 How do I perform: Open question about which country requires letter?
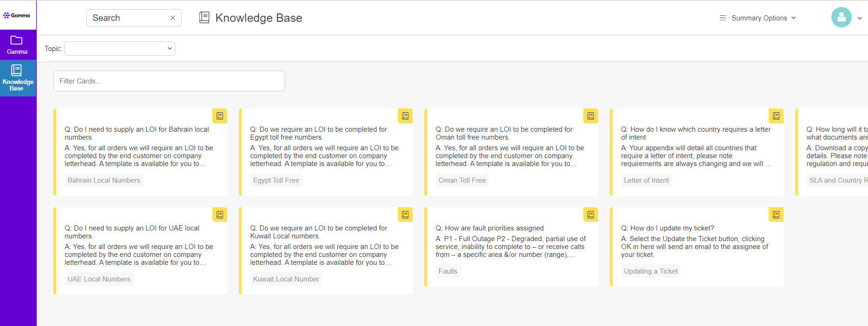[x=696, y=133]
